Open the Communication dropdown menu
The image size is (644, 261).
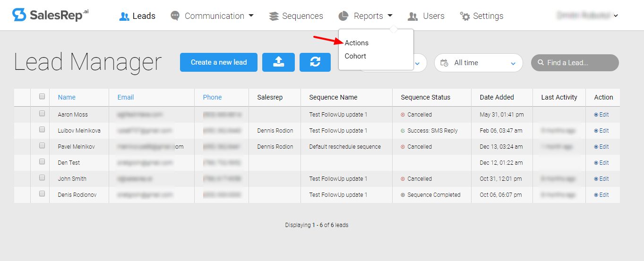coord(212,16)
